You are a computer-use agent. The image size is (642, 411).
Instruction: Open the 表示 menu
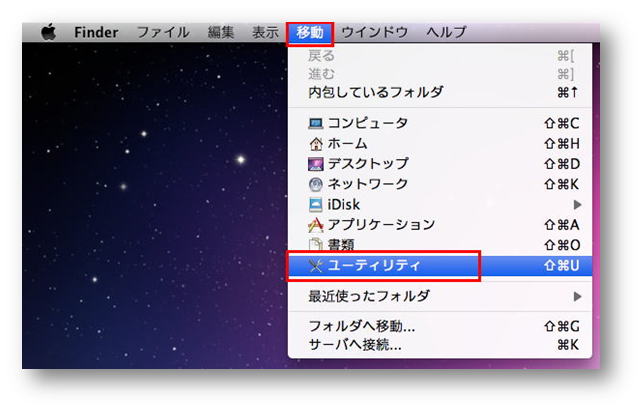point(265,32)
